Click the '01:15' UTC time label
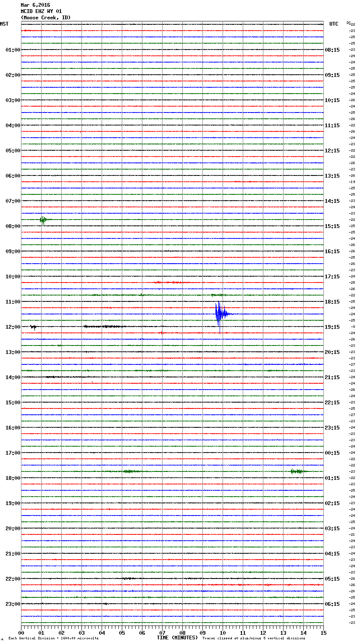 332,478
